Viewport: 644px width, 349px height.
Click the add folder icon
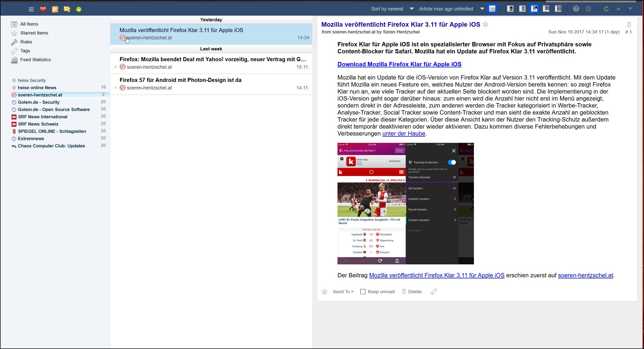point(67,9)
